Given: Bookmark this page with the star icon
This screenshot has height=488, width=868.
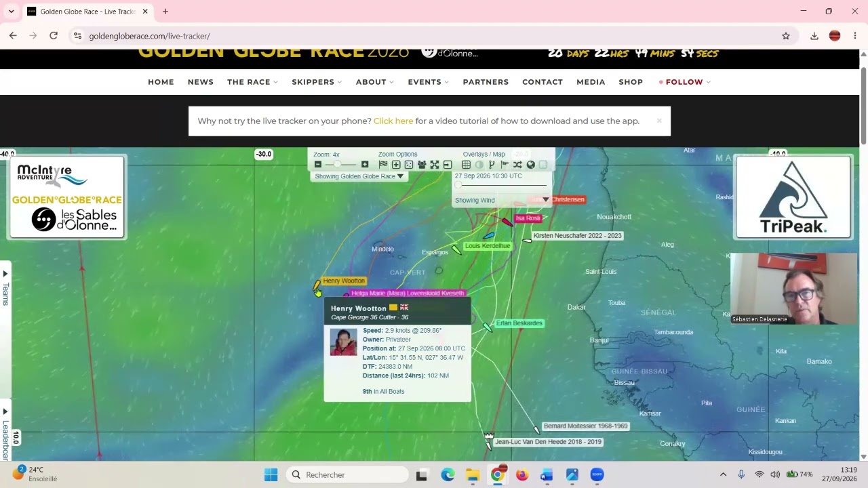Looking at the screenshot, I should click(786, 36).
